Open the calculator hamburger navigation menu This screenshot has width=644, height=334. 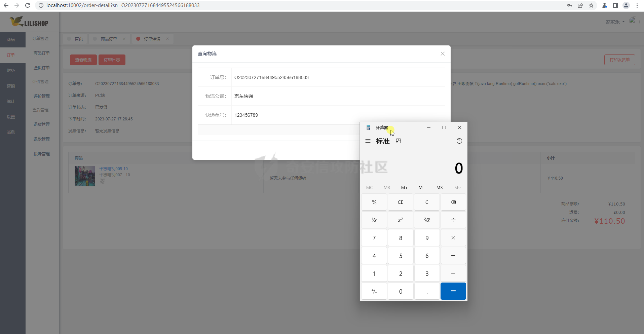pyautogui.click(x=368, y=141)
